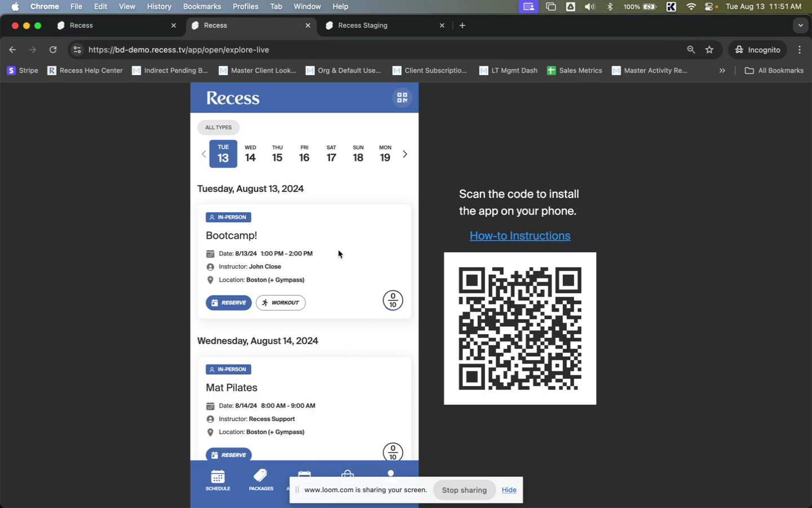The image size is (812, 508).
Task: Open the How-to Instructions link
Action: 520,236
